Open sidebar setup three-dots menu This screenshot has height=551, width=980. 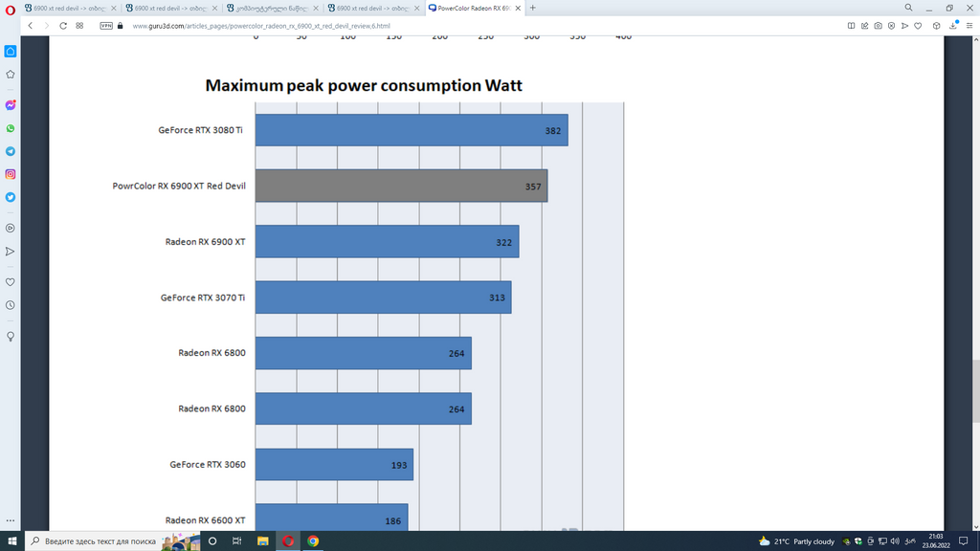[11, 520]
